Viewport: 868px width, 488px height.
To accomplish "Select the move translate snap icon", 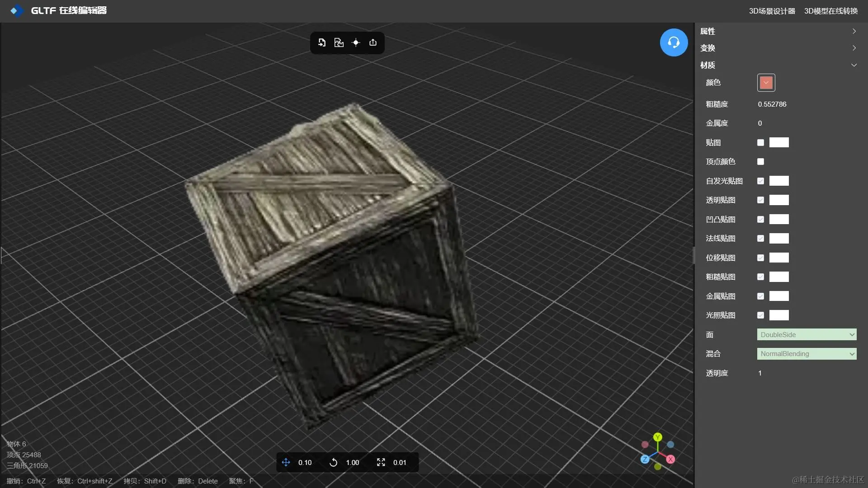I will (286, 462).
